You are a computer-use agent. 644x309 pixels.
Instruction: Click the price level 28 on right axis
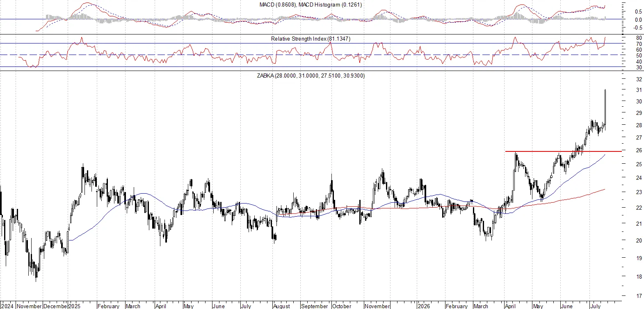click(639, 125)
